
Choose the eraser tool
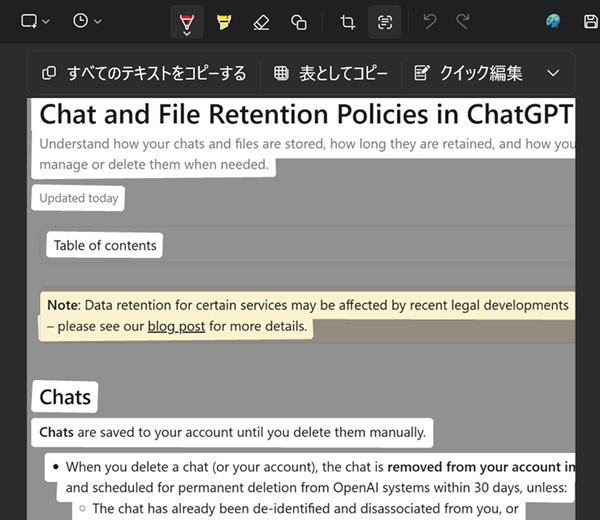pos(261,22)
